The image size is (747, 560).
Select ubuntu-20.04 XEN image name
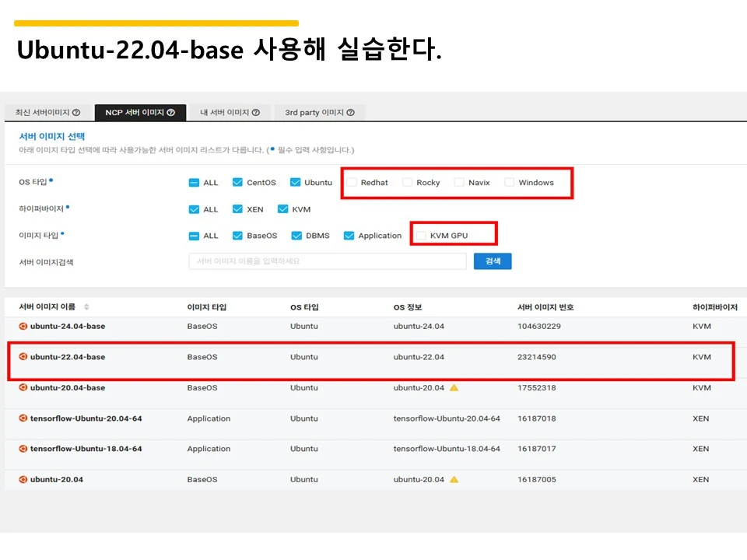(x=57, y=480)
